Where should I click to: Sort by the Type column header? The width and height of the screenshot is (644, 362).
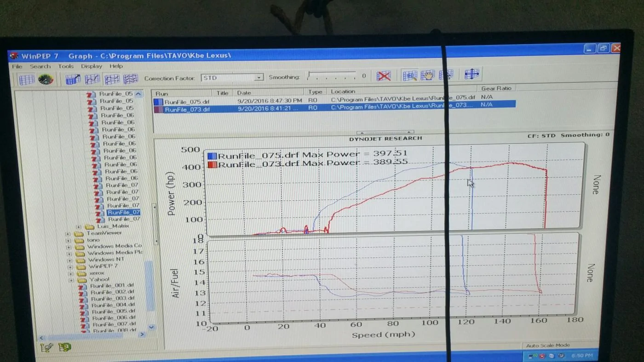[x=316, y=92]
